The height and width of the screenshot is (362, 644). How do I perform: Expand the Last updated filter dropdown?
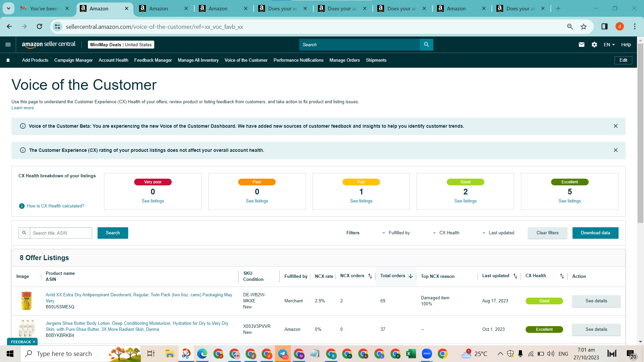click(x=498, y=233)
